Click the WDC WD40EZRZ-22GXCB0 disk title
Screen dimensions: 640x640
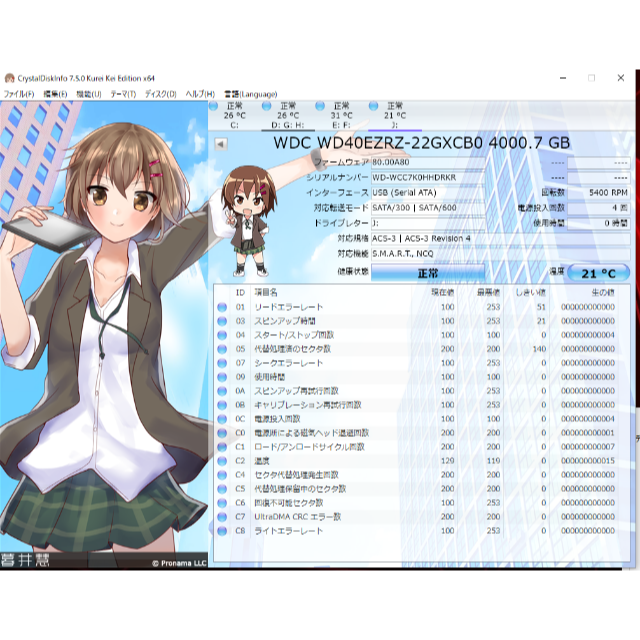point(422,143)
